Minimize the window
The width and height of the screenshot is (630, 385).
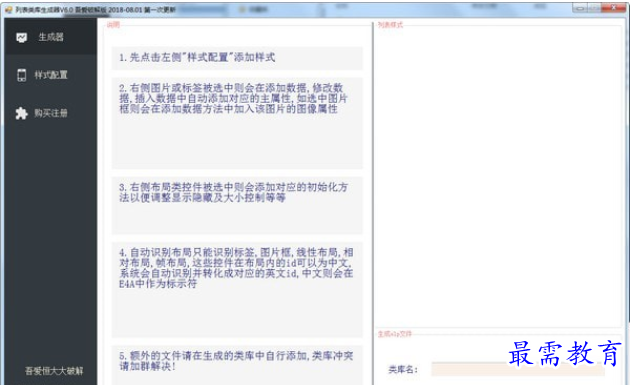[580, 8]
